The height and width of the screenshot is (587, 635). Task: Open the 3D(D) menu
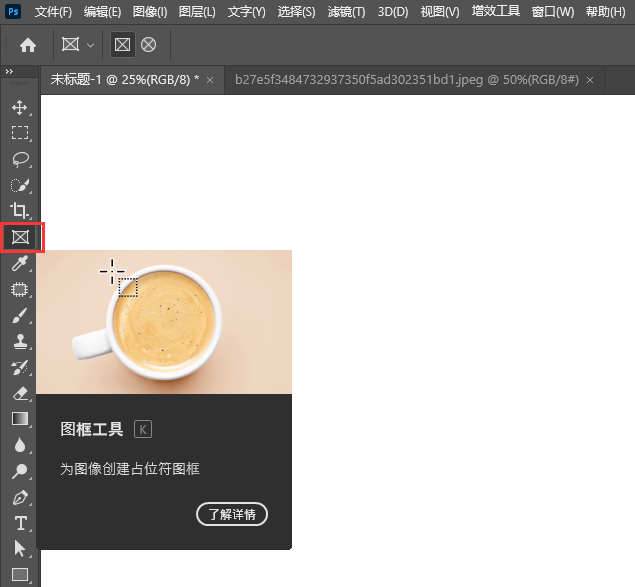(x=393, y=12)
